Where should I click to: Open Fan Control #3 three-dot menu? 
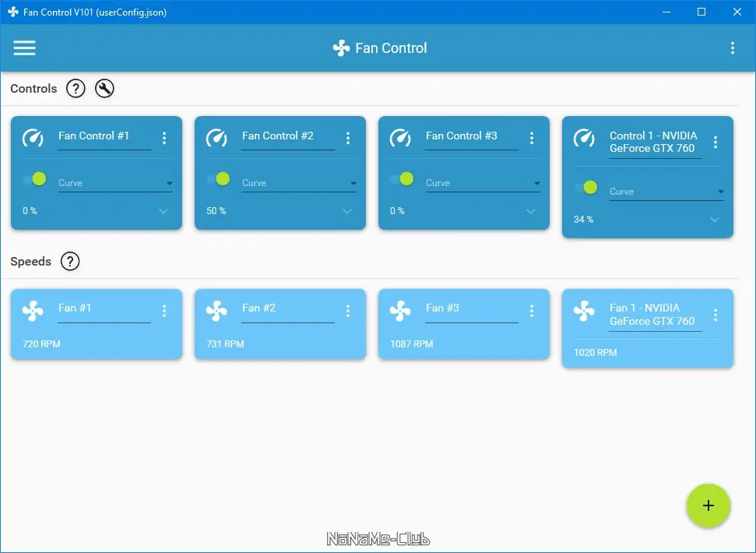click(x=532, y=139)
